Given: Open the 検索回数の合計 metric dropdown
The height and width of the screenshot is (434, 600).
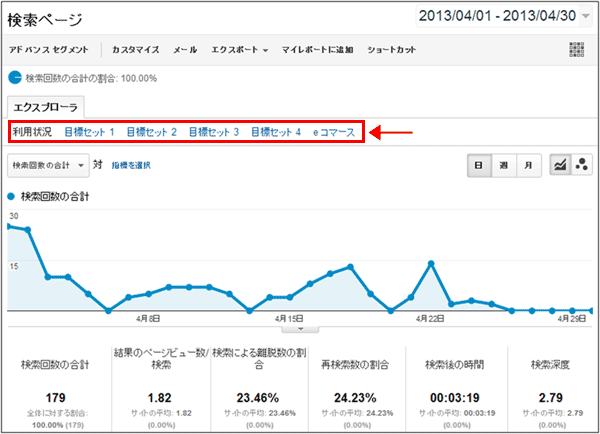Looking at the screenshot, I should tap(47, 164).
